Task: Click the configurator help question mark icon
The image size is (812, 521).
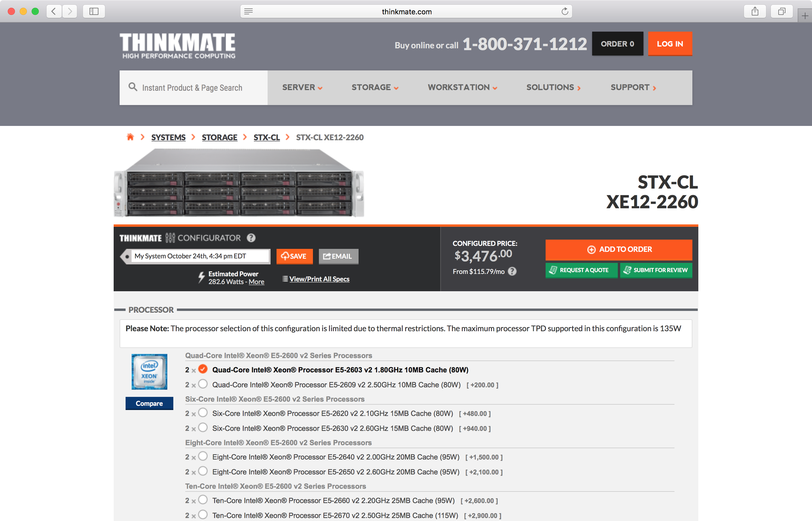Action: click(251, 238)
